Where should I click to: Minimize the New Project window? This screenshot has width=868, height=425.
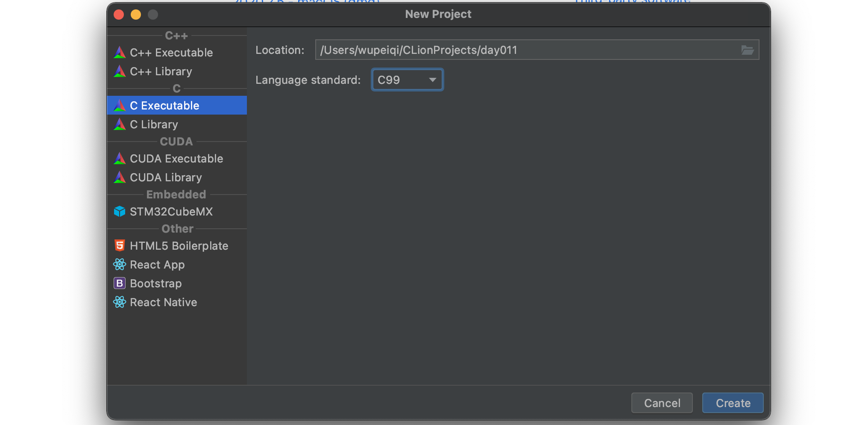point(136,15)
